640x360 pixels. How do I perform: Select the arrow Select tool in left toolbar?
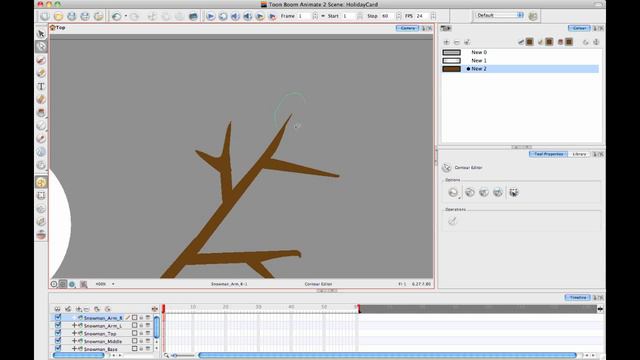(41, 33)
